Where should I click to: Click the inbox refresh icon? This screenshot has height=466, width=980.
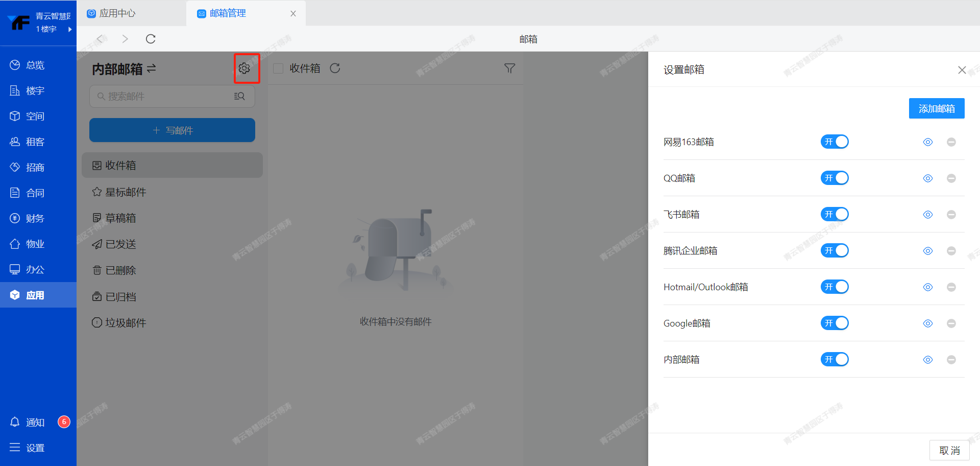tap(335, 68)
